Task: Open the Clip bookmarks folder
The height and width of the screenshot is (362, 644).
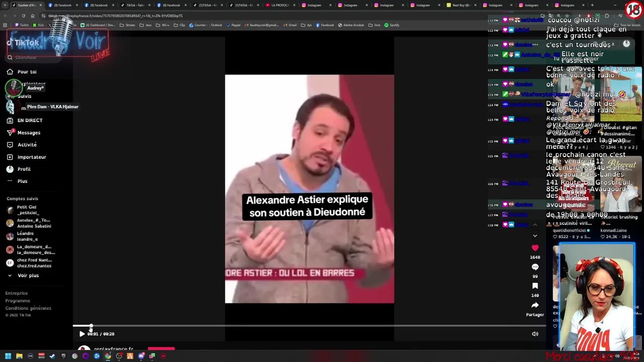Action: click(180, 25)
